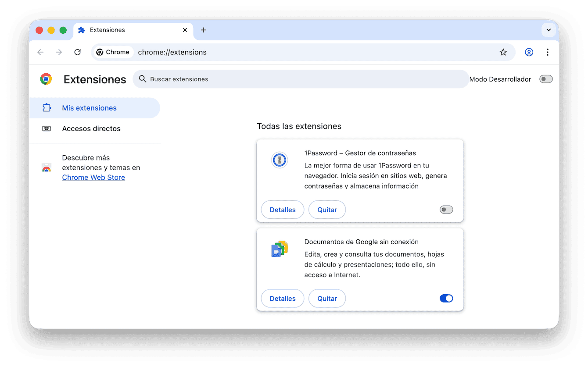Click the Documentos de Google extension icon
Image resolution: width=588 pixels, height=367 pixels.
[x=279, y=249]
